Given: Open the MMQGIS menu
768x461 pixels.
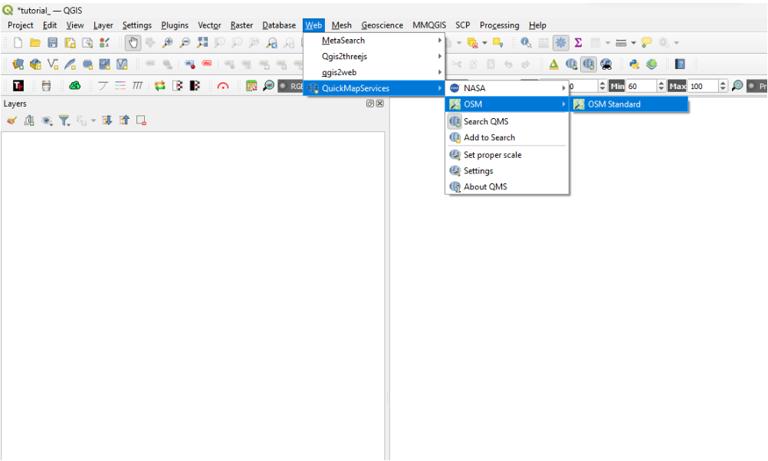Looking at the screenshot, I should 429,25.
